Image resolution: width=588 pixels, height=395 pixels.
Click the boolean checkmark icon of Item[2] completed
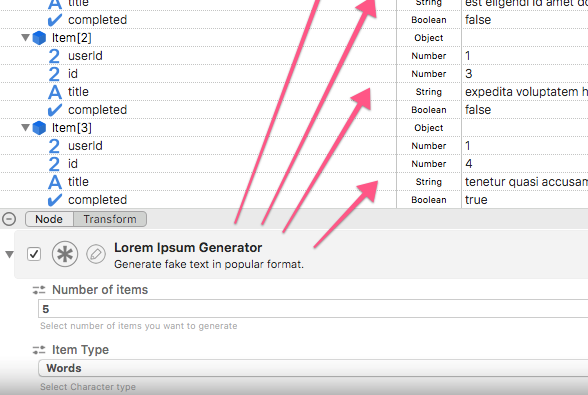[x=55, y=110]
